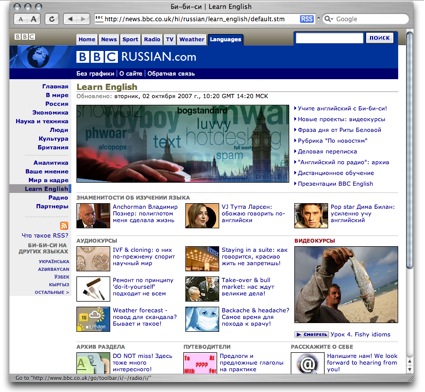Open Радио in the sidebar
This screenshot has height=392, width=425.
[x=58, y=198]
